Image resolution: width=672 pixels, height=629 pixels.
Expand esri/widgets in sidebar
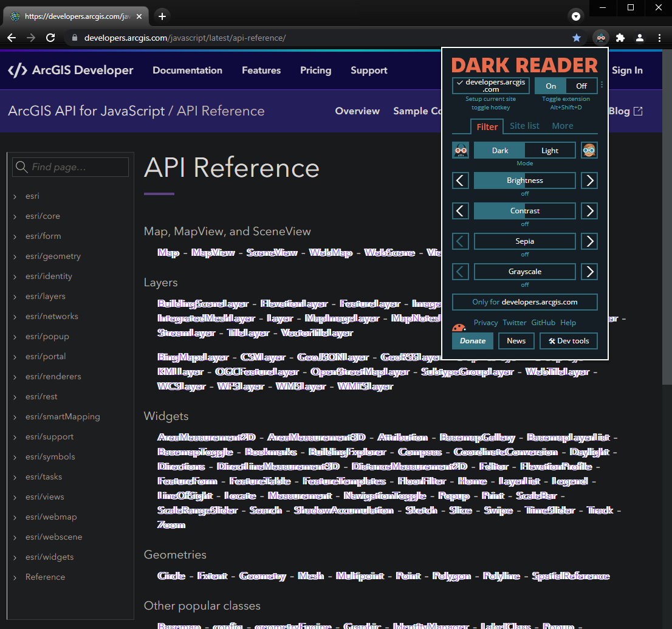point(15,557)
